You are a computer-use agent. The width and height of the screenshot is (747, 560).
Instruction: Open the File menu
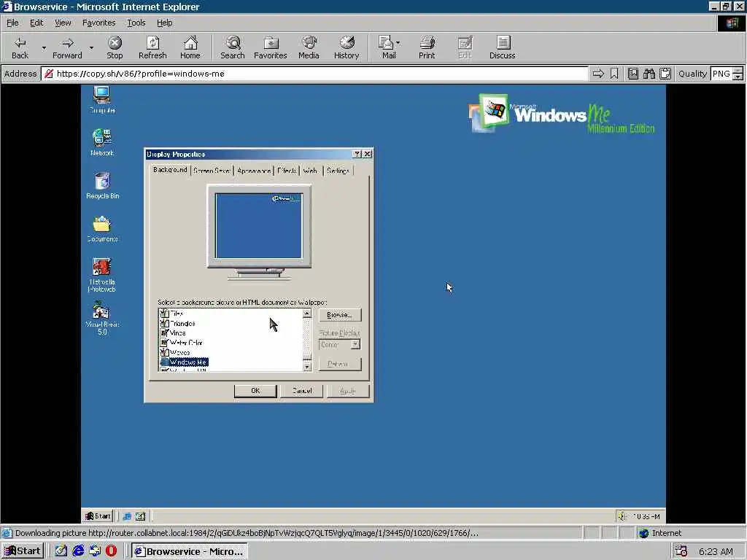(x=12, y=23)
